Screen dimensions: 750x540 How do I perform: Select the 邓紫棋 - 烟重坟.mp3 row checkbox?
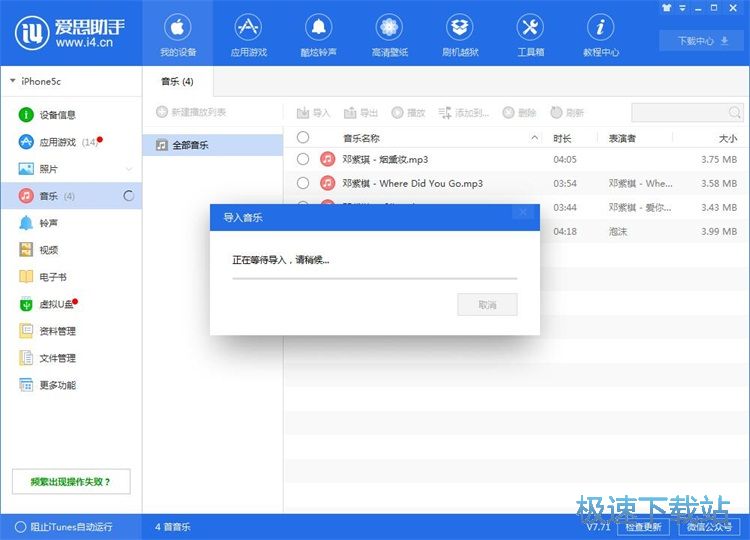[303, 159]
